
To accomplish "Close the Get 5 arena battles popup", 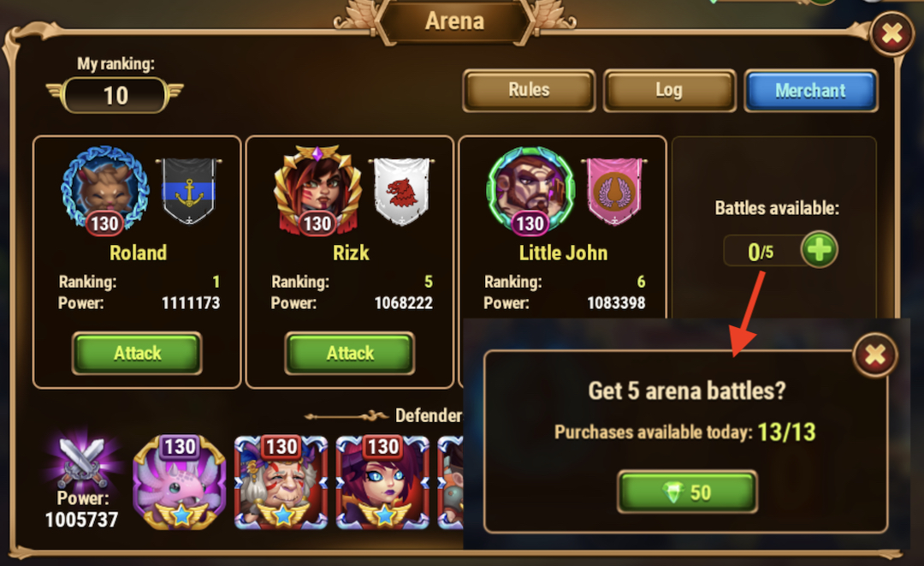I will pos(875,355).
